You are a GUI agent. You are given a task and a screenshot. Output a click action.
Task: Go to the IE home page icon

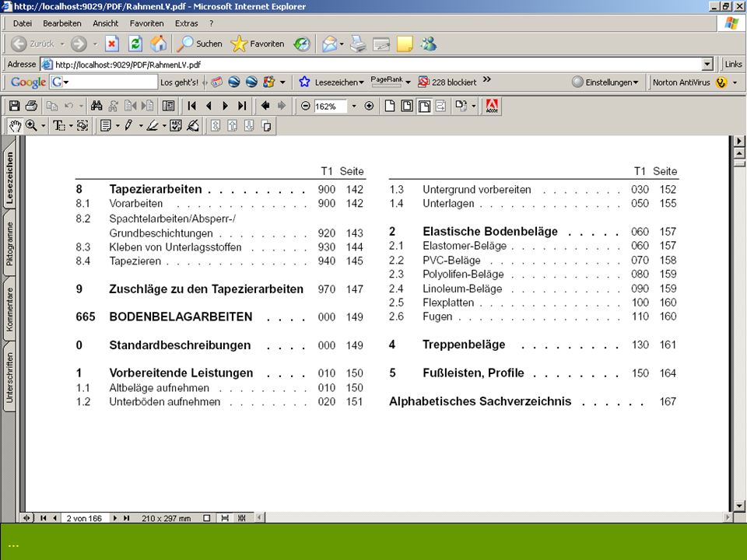[159, 44]
